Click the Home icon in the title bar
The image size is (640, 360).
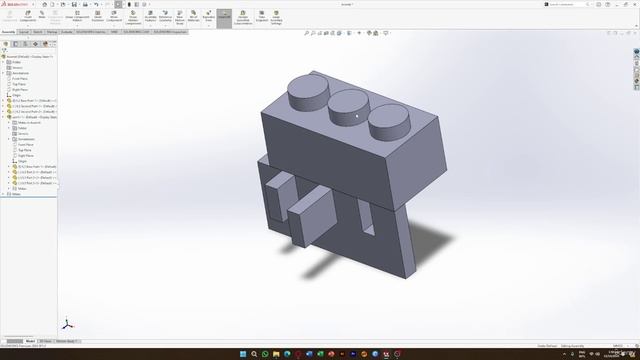coord(44,4)
